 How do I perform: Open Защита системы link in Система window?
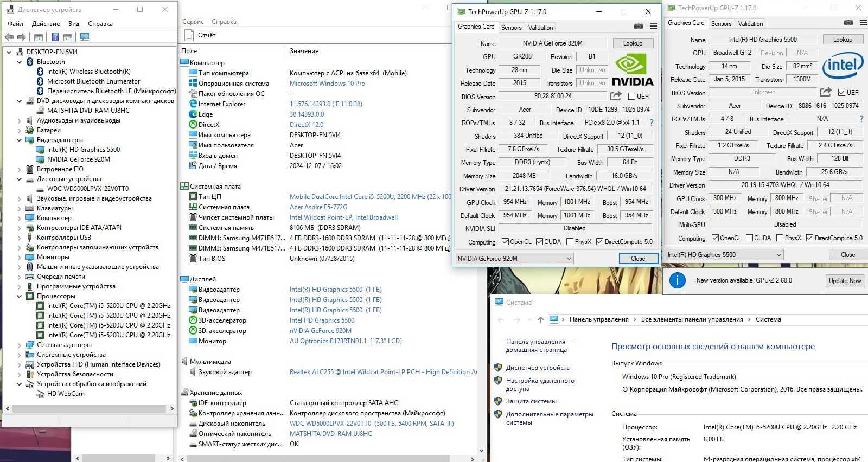531,401
